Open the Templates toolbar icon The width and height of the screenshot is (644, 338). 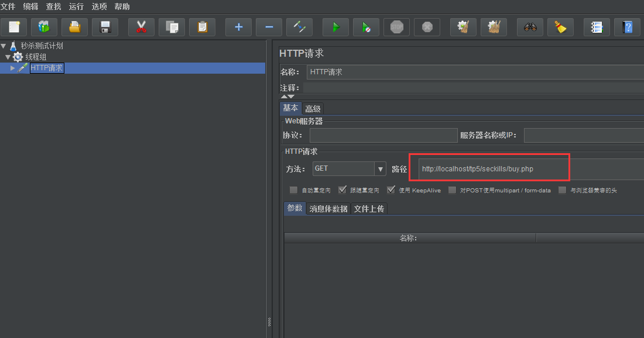pos(44,27)
